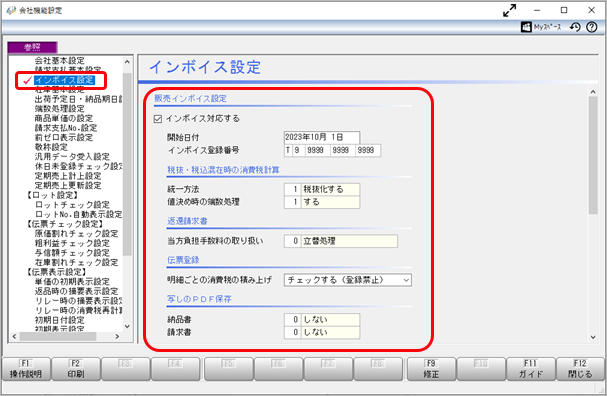This screenshot has width=607, height=396.
Task: Select 在庫割れチェック設定 item
Action: [77, 262]
